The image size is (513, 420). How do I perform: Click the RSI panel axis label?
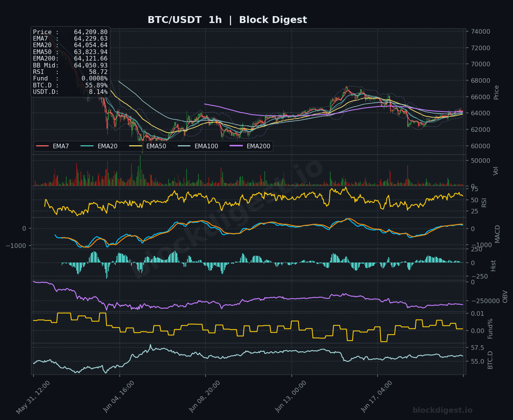coord(484,202)
